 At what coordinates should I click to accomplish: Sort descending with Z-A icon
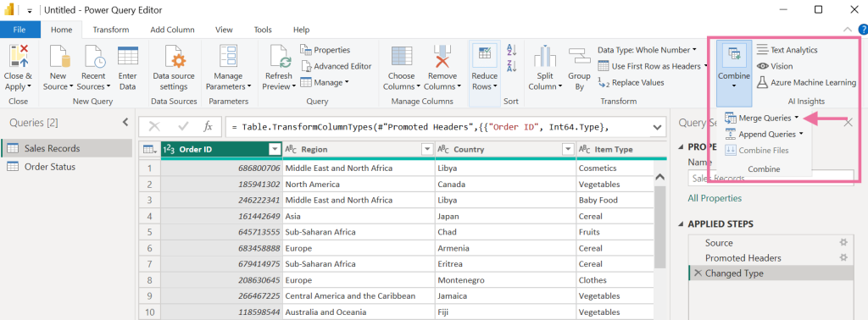pos(511,66)
